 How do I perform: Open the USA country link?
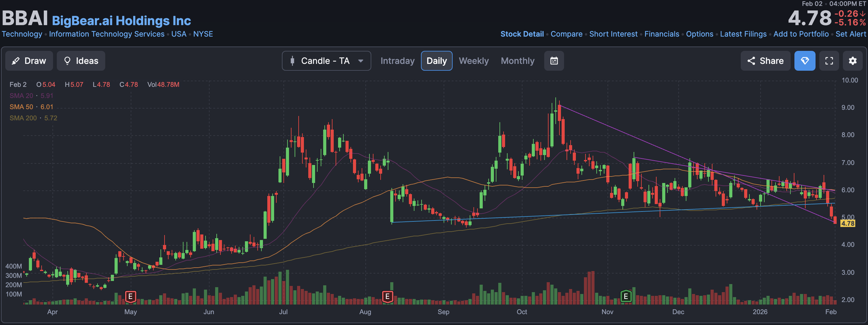pyautogui.click(x=179, y=34)
